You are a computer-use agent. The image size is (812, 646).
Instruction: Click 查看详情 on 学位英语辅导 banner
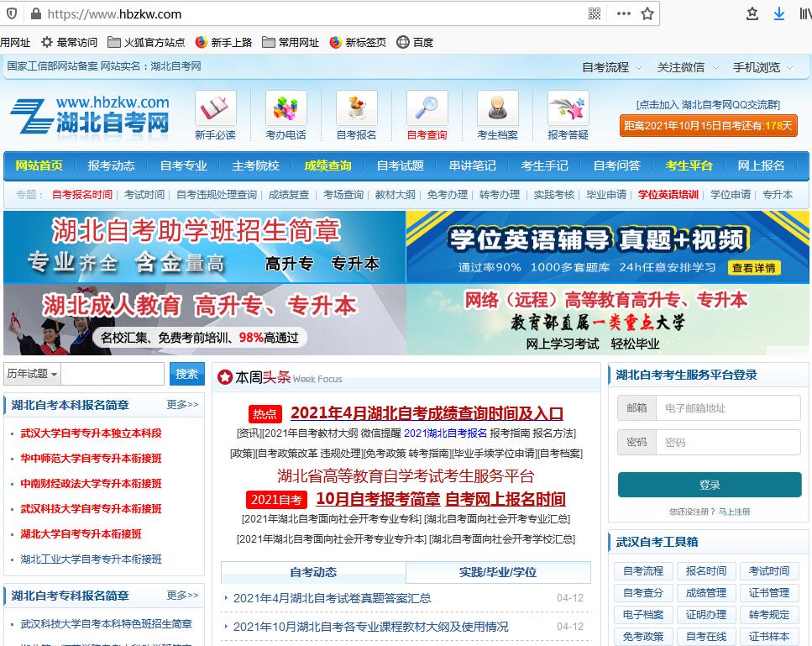click(x=753, y=268)
